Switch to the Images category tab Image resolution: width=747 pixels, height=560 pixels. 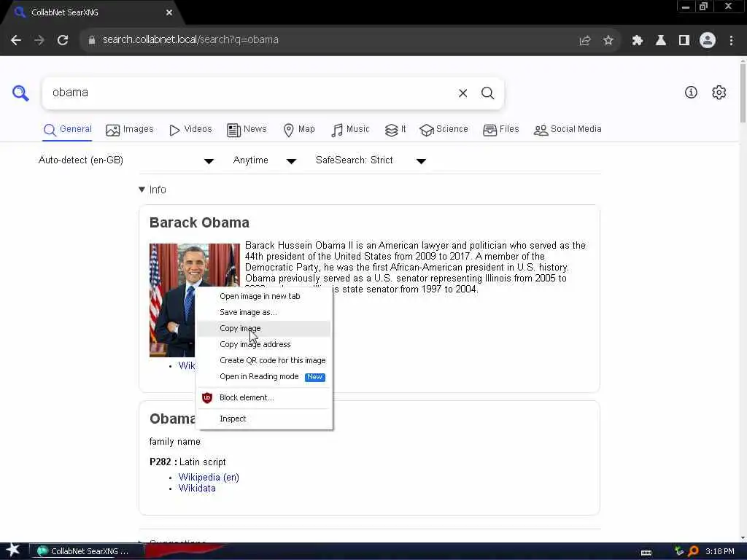point(130,130)
